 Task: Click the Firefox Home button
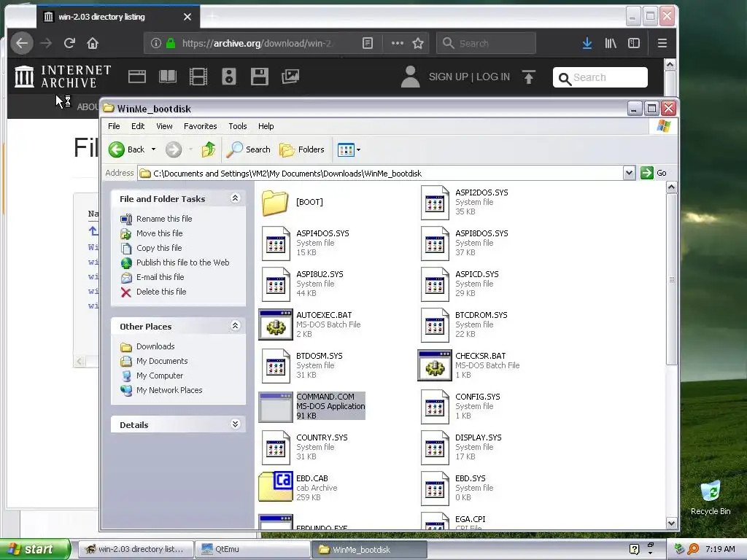click(93, 43)
